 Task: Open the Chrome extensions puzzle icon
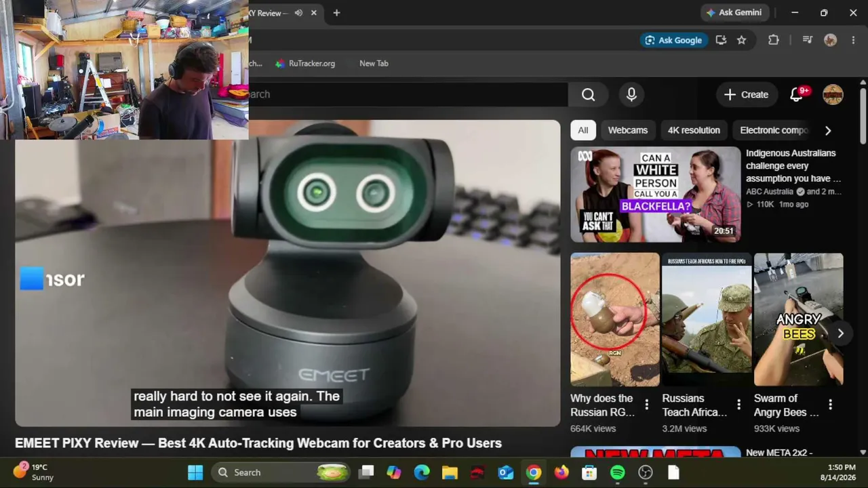(x=774, y=40)
